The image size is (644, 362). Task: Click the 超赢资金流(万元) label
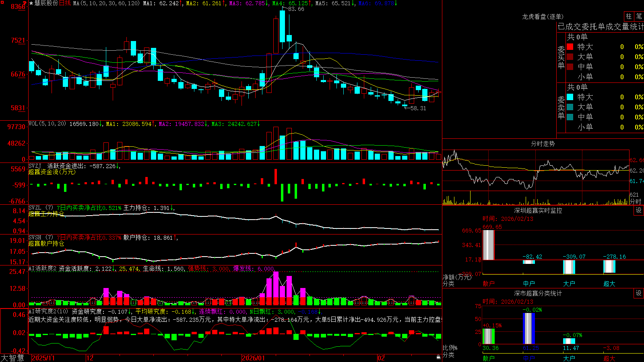tap(52, 172)
